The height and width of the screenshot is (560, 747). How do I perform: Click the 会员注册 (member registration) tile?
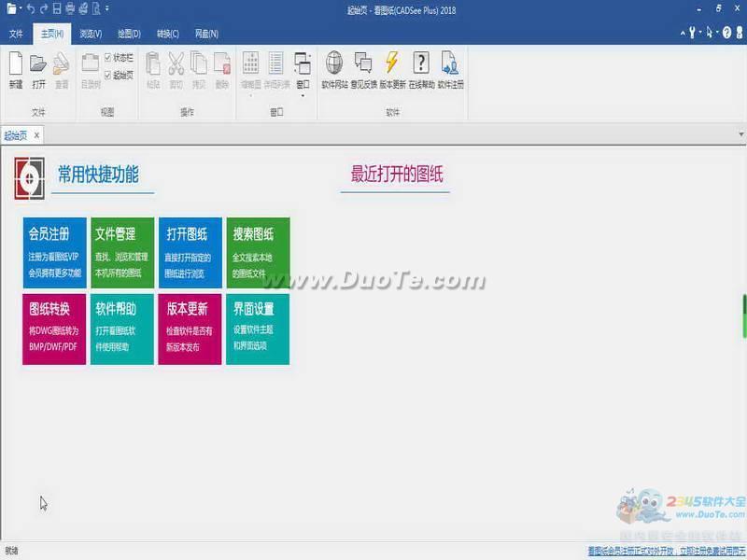pyautogui.click(x=55, y=253)
